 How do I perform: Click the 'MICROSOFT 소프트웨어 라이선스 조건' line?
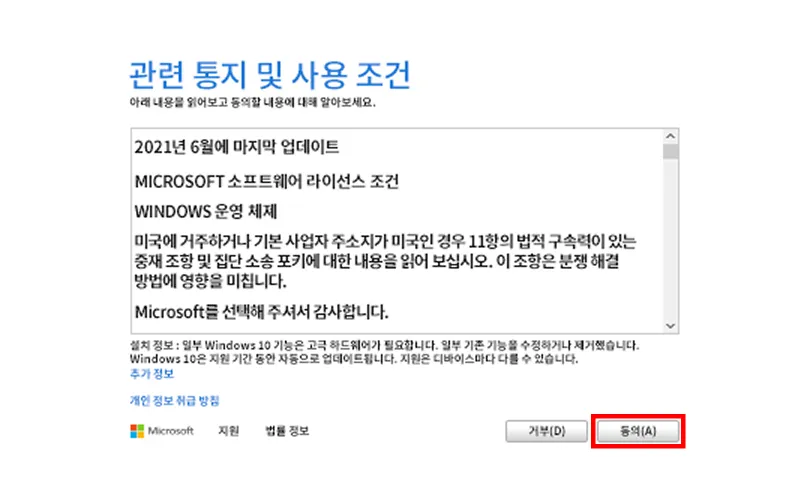click(x=266, y=183)
